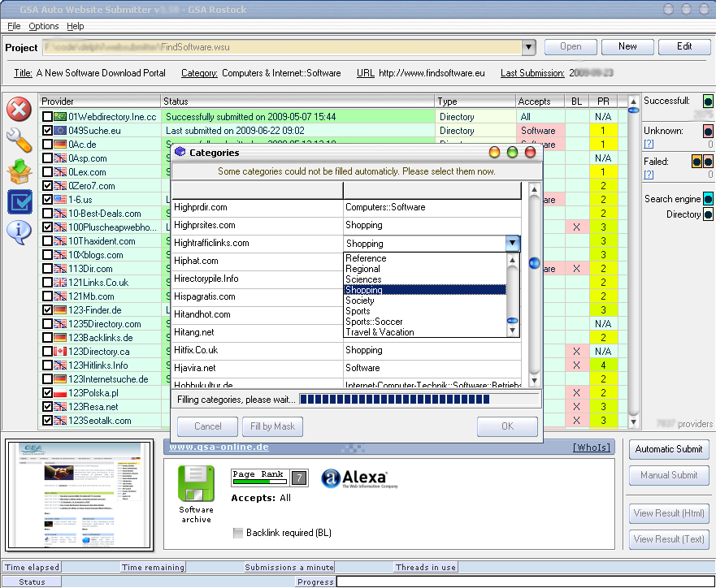Click the Filling categories progress bar
The image size is (716, 588).
[419, 400]
